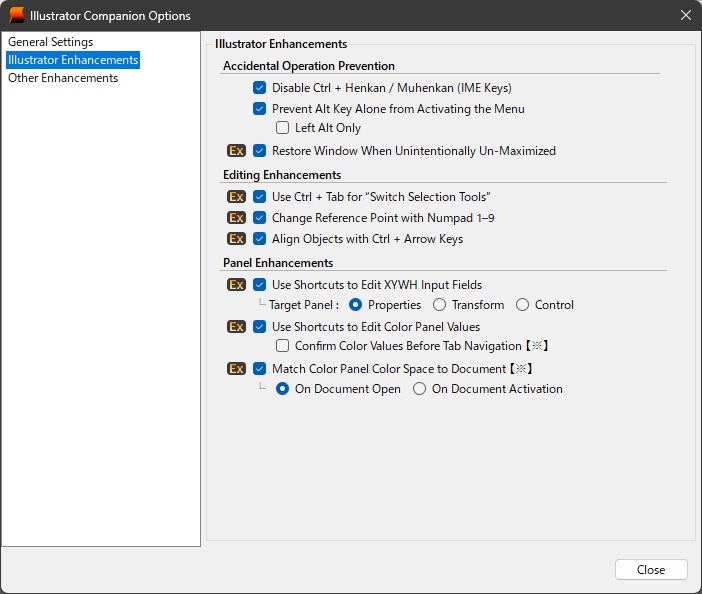Disable Align Objects with Ctrl + Arrow Keys
The image size is (702, 594).
(x=259, y=239)
